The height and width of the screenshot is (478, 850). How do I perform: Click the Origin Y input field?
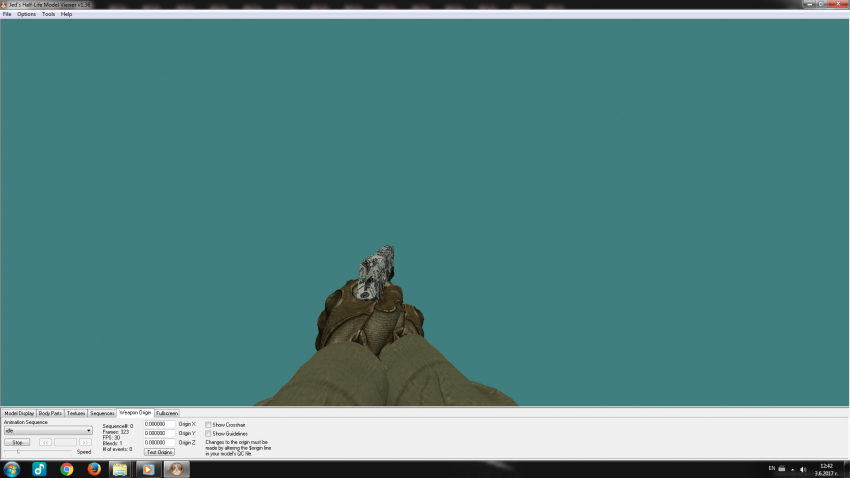(x=159, y=434)
